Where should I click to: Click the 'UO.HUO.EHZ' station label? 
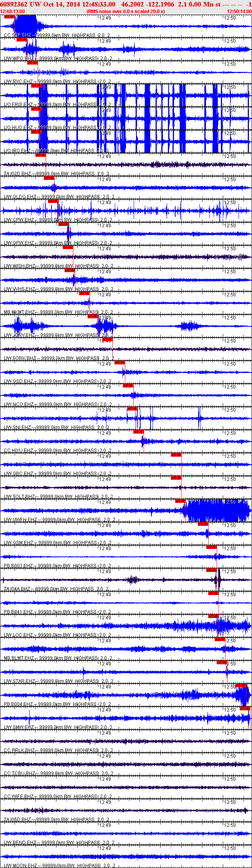pyautogui.click(x=18, y=128)
